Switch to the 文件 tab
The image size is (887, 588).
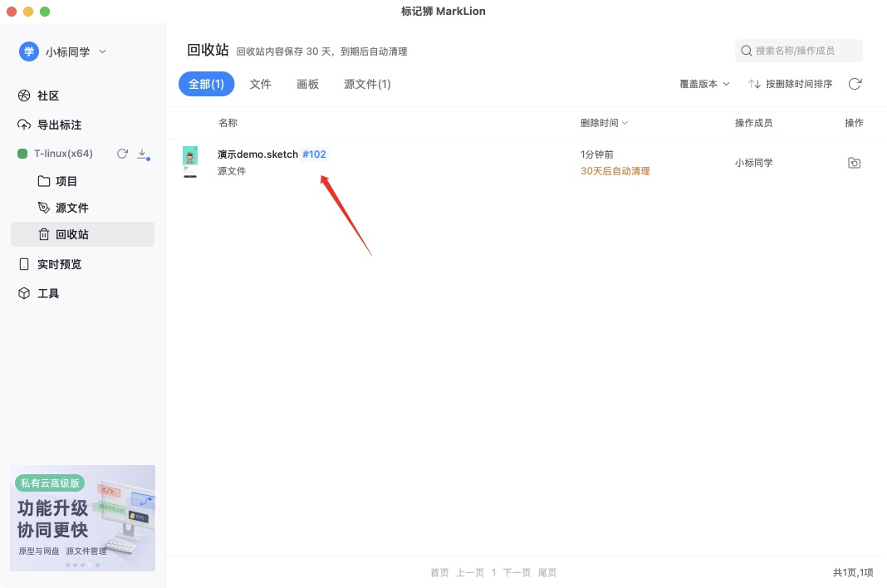pyautogui.click(x=261, y=84)
